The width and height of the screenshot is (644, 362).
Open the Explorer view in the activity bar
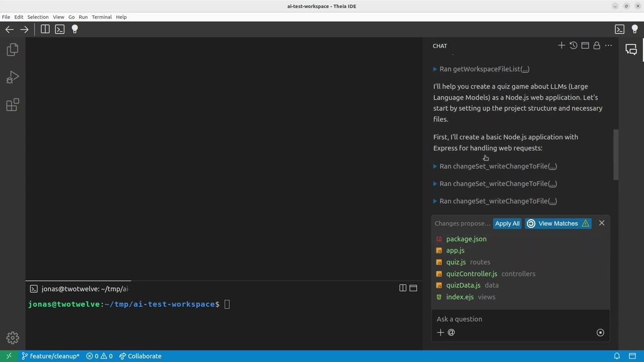click(13, 49)
